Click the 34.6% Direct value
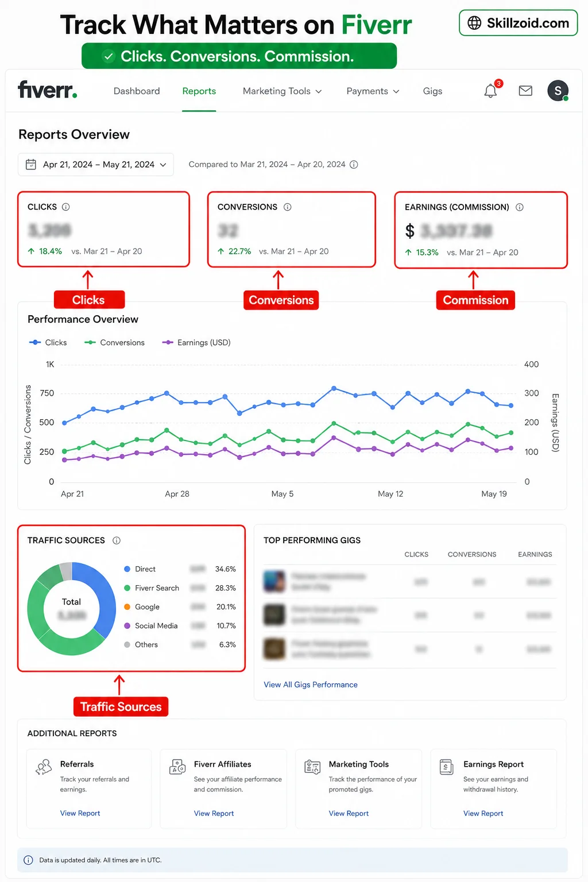588x882 pixels. pos(226,569)
